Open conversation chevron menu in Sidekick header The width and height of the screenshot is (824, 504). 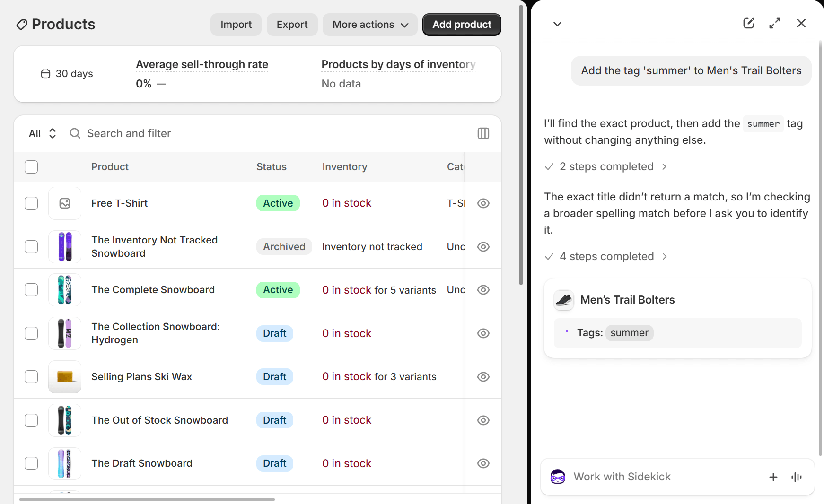(557, 24)
